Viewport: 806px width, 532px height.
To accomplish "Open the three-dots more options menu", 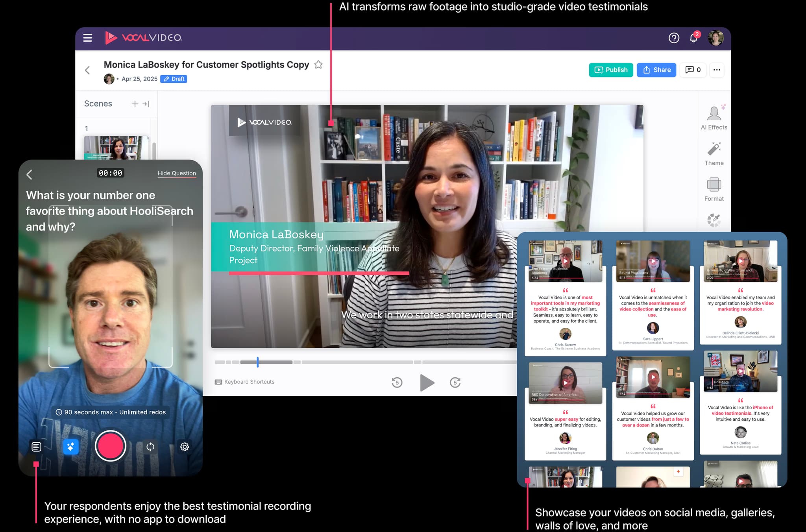I will pos(717,70).
